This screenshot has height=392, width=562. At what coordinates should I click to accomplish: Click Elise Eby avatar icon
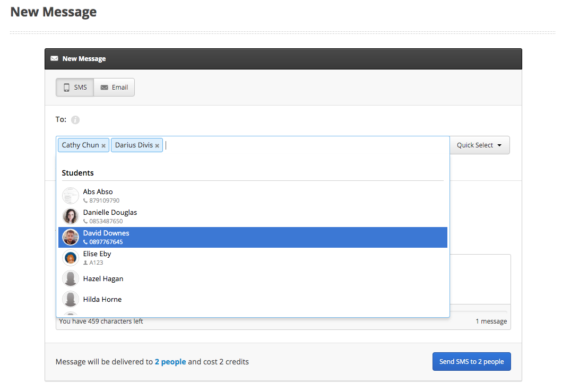71,258
